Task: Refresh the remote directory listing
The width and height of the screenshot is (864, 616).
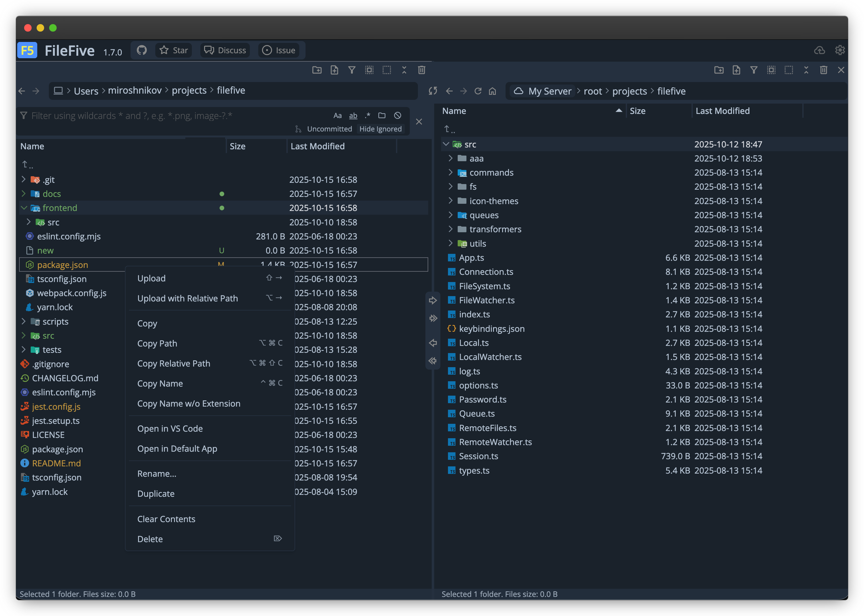Action: click(x=478, y=91)
